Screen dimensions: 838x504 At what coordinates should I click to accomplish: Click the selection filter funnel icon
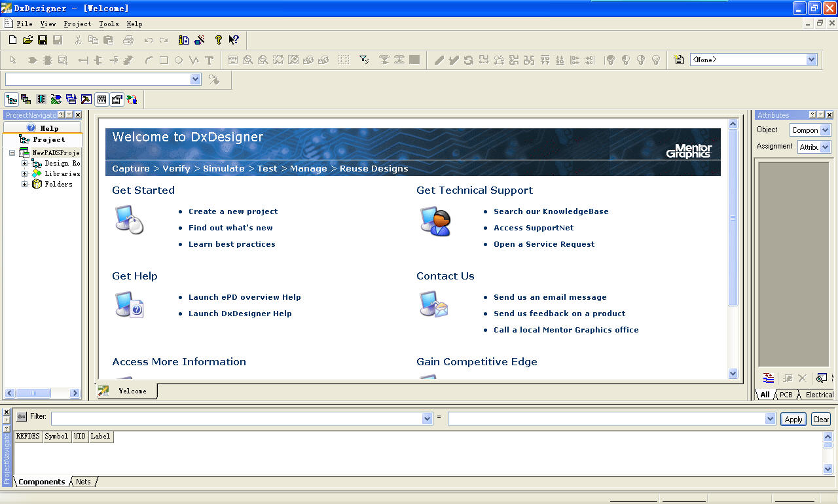pos(365,60)
